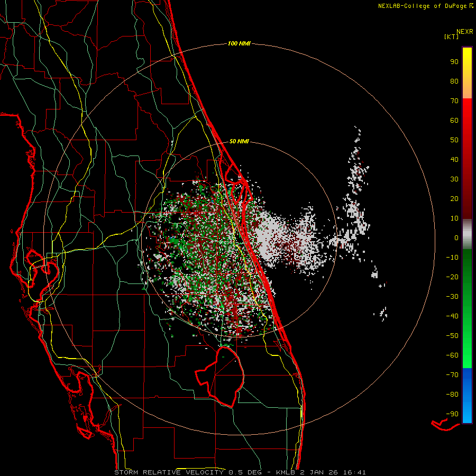Viewport: 476px width, 476px height.
Task: Click the -60 knot scale label
Action: pyautogui.click(x=452, y=355)
